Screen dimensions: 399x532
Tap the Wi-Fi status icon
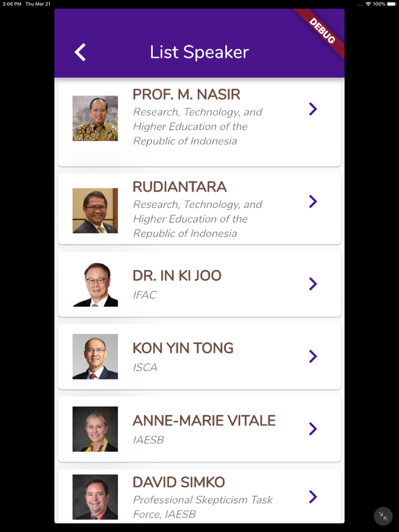(368, 4)
